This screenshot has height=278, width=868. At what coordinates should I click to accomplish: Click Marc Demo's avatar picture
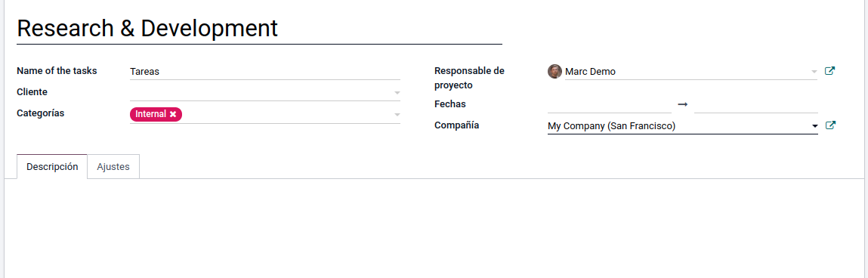tap(554, 72)
